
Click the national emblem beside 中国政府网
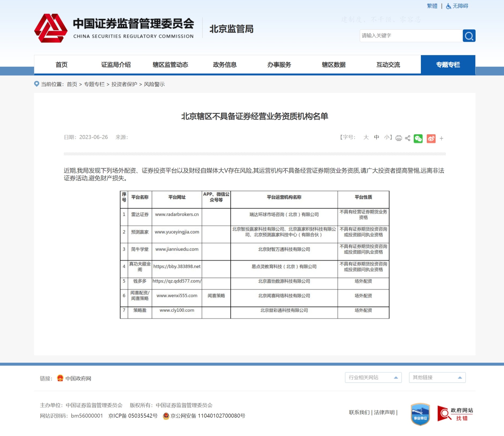click(x=60, y=378)
